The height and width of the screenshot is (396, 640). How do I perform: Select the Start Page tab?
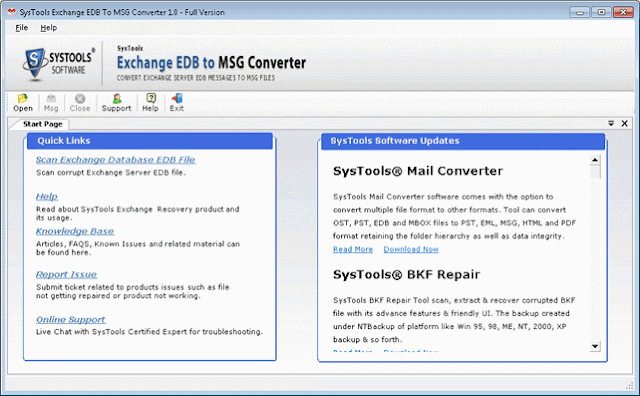(42, 124)
